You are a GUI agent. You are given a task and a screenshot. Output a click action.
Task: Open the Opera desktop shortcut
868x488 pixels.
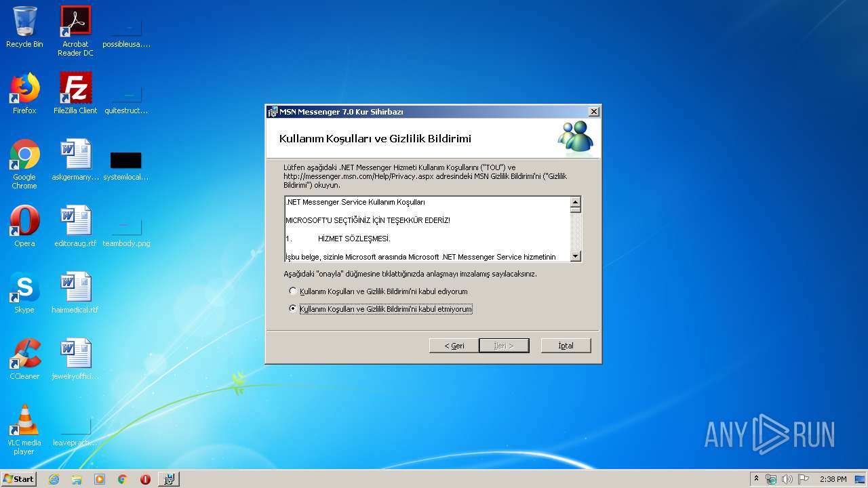[x=24, y=226]
